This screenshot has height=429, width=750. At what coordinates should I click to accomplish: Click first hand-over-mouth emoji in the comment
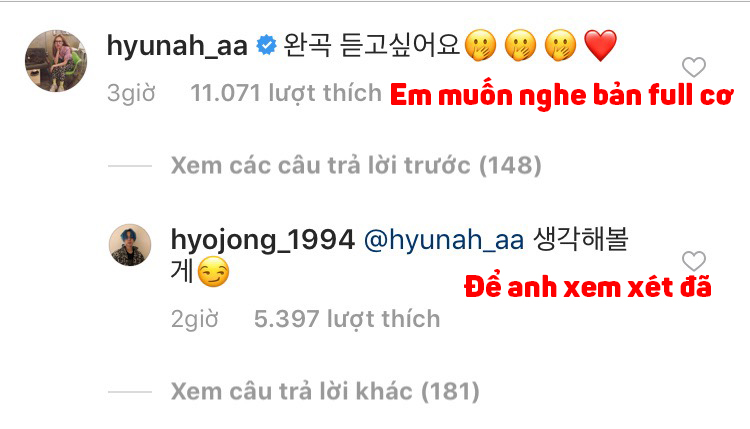tap(481, 45)
